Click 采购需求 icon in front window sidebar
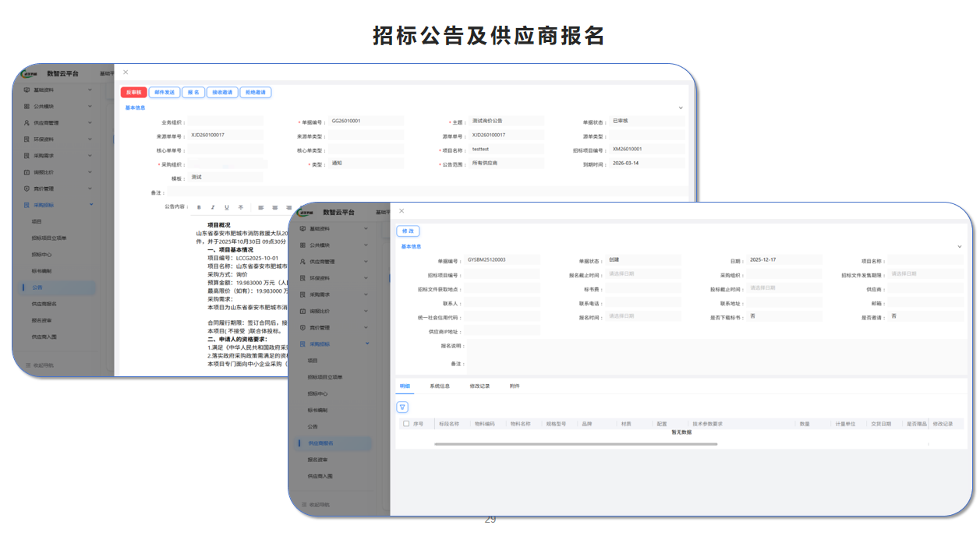 click(302, 294)
